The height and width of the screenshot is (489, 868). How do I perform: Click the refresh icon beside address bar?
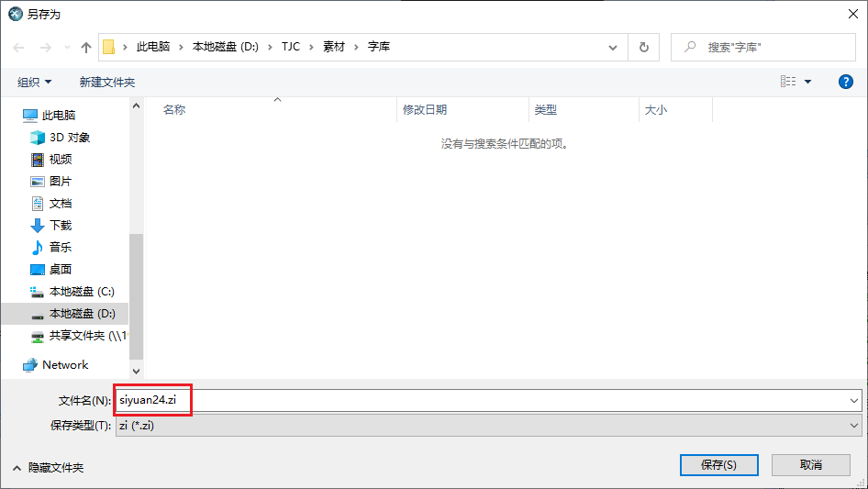[643, 47]
